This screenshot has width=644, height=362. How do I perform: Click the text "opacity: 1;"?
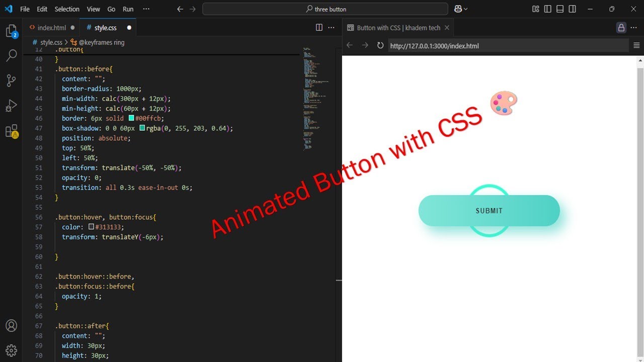pyautogui.click(x=82, y=296)
